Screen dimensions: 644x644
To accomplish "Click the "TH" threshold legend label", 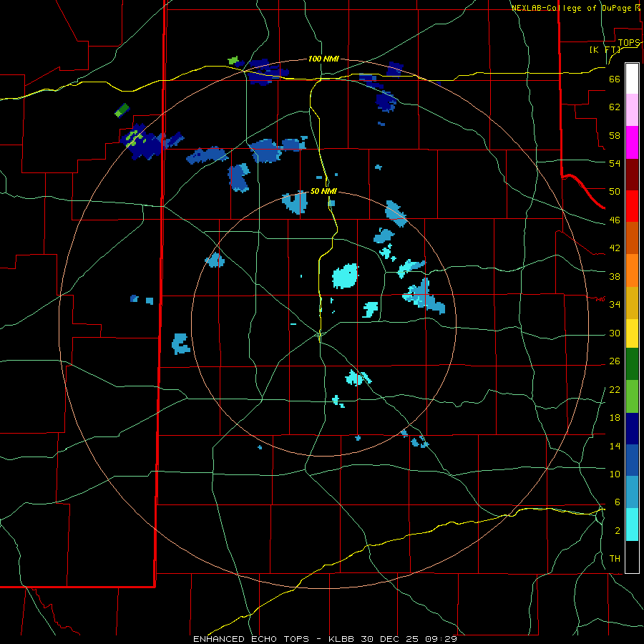I will [615, 558].
